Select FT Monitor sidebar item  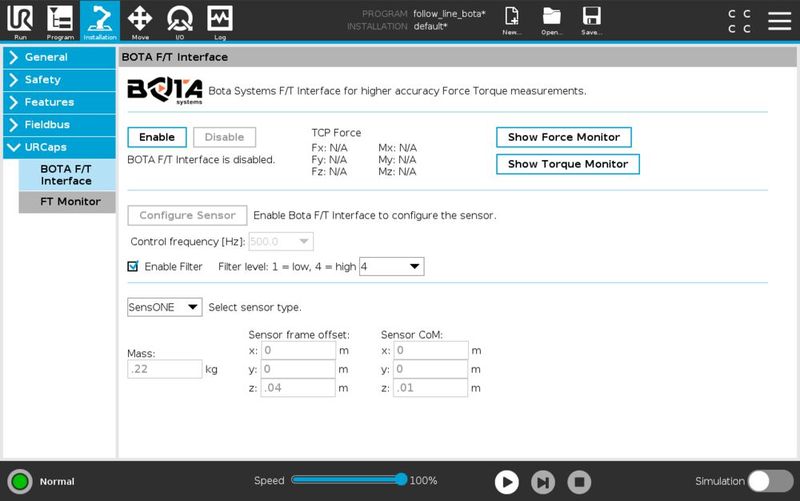(x=67, y=202)
